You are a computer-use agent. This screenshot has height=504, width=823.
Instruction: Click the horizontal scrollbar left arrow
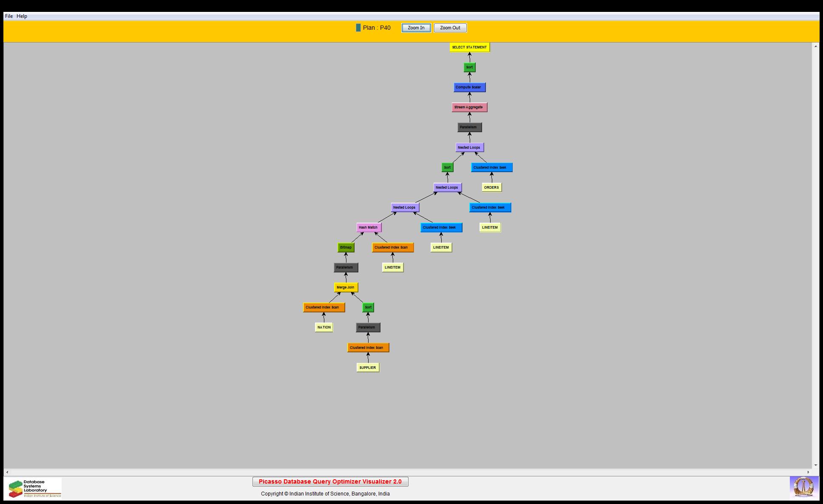coord(7,472)
